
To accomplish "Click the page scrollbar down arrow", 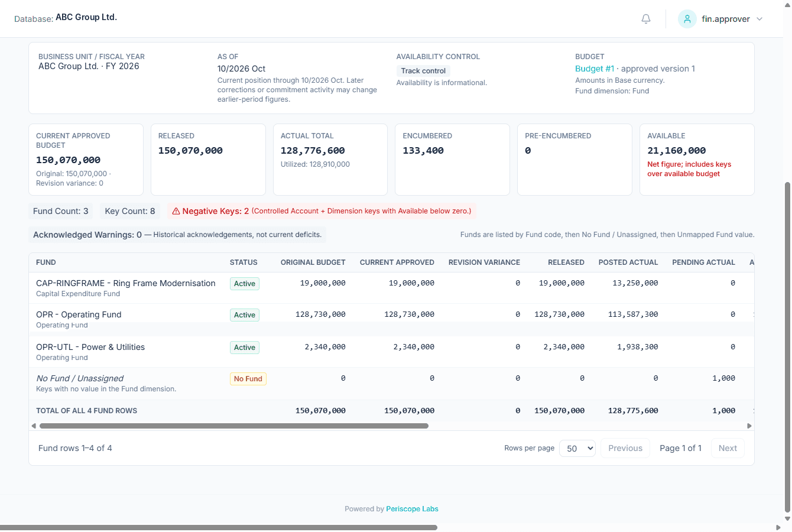I will tap(787, 519).
